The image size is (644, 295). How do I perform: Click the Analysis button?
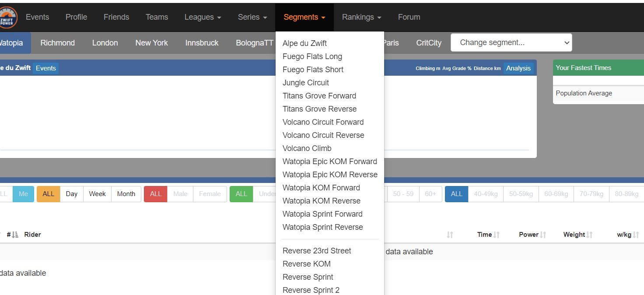click(518, 68)
